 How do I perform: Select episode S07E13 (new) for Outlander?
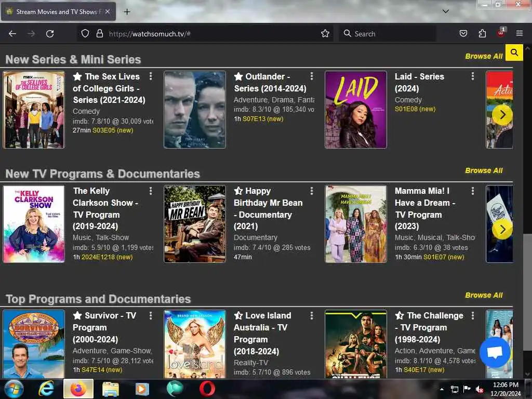[x=262, y=119]
